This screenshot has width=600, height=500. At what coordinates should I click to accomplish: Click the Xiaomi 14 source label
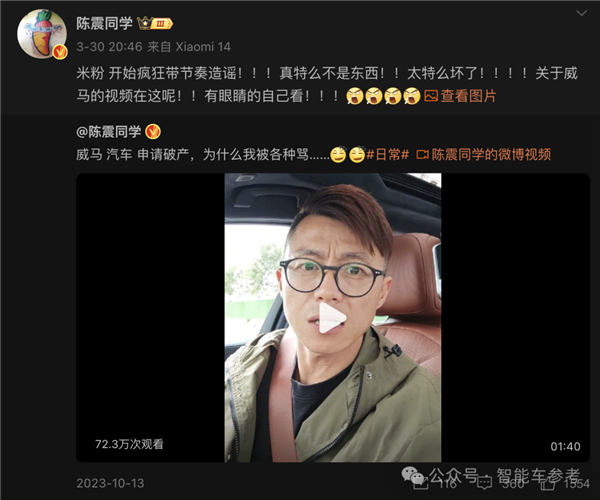pyautogui.click(x=203, y=47)
